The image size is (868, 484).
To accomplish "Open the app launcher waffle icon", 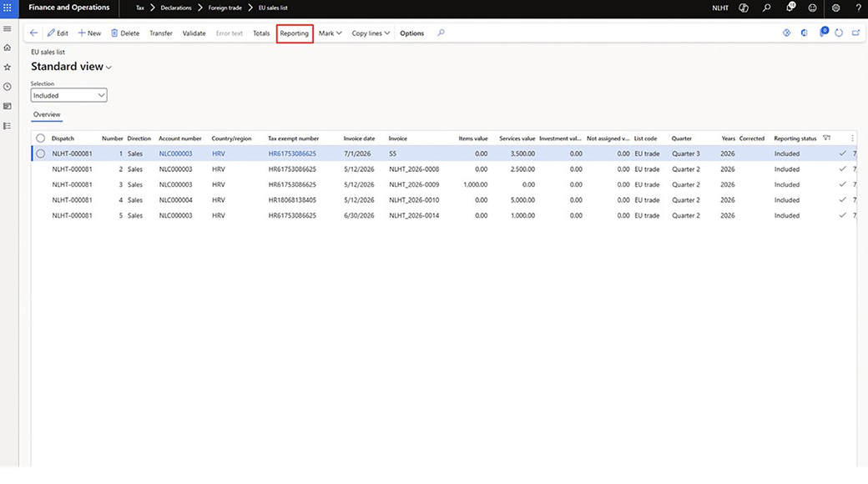I will coord(8,8).
